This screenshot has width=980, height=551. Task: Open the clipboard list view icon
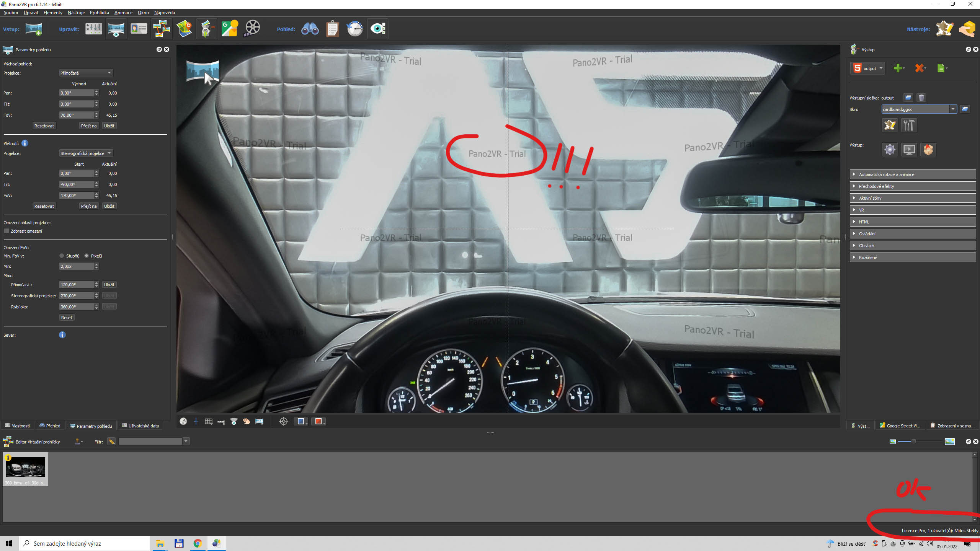333,29
